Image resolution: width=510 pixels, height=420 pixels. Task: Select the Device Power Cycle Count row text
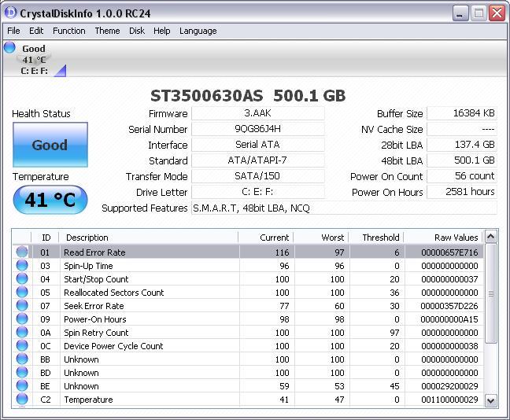113,346
